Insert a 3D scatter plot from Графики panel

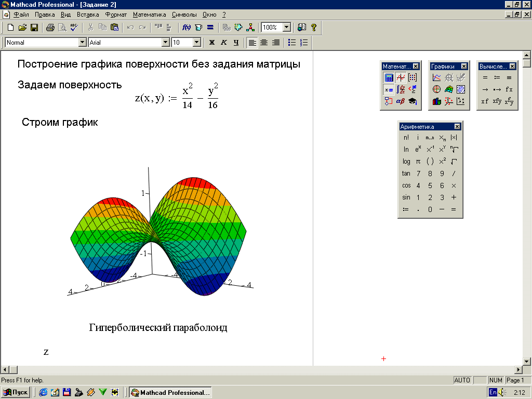(x=448, y=101)
